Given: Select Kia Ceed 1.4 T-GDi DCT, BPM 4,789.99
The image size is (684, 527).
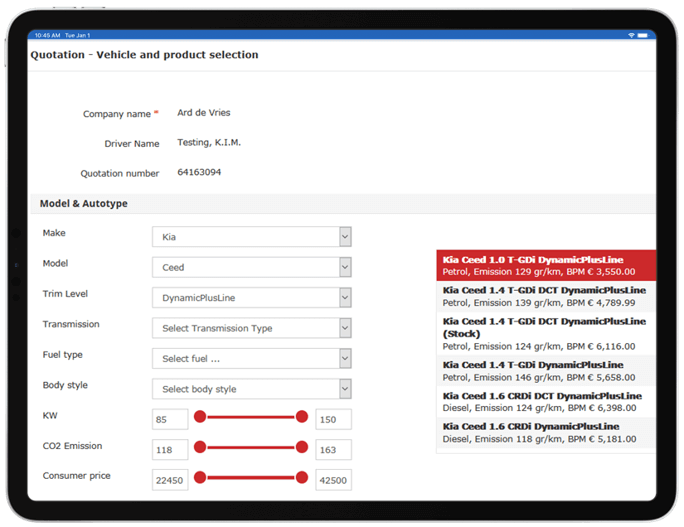Looking at the screenshot, I should [546, 297].
